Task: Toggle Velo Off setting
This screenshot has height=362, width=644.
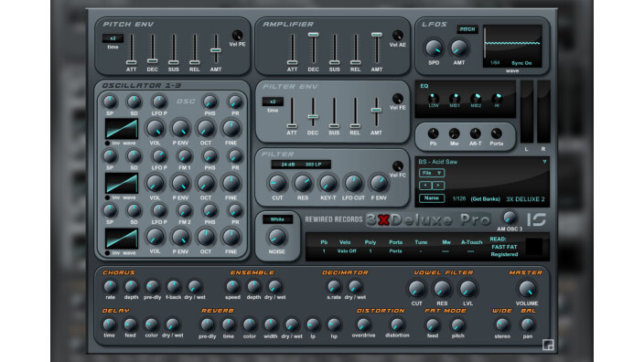Action: coord(347,250)
